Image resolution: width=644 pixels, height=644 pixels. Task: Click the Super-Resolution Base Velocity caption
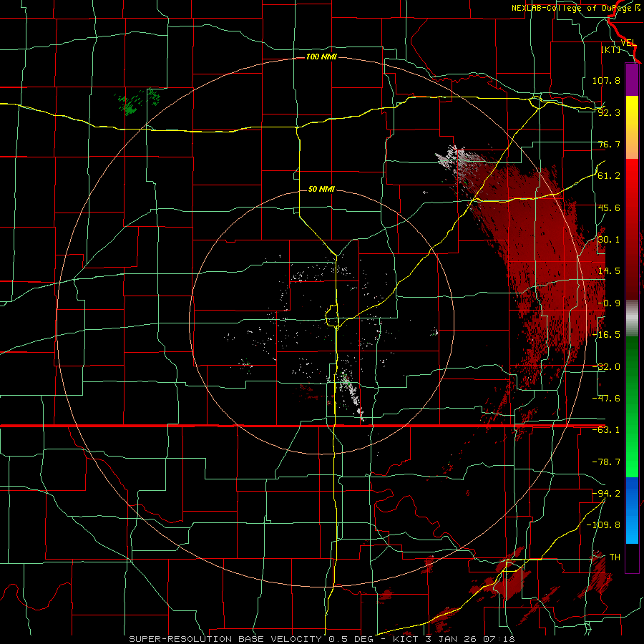point(321,639)
